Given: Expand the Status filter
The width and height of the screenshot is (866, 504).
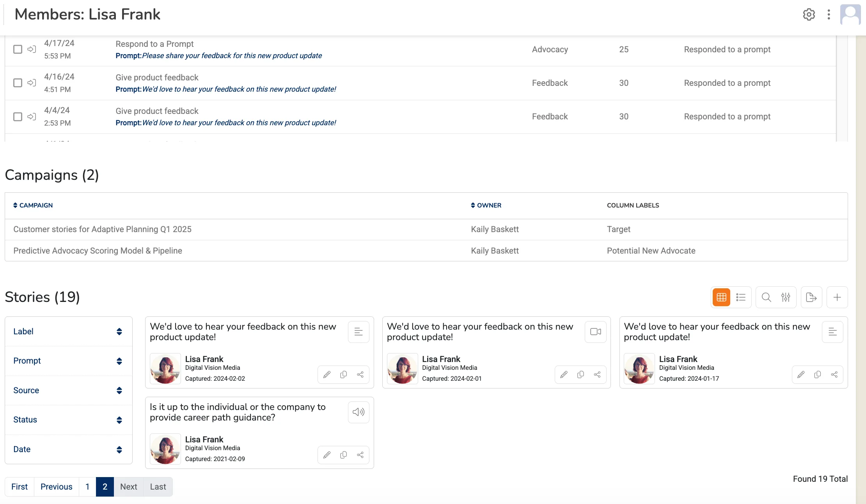Looking at the screenshot, I should point(69,420).
